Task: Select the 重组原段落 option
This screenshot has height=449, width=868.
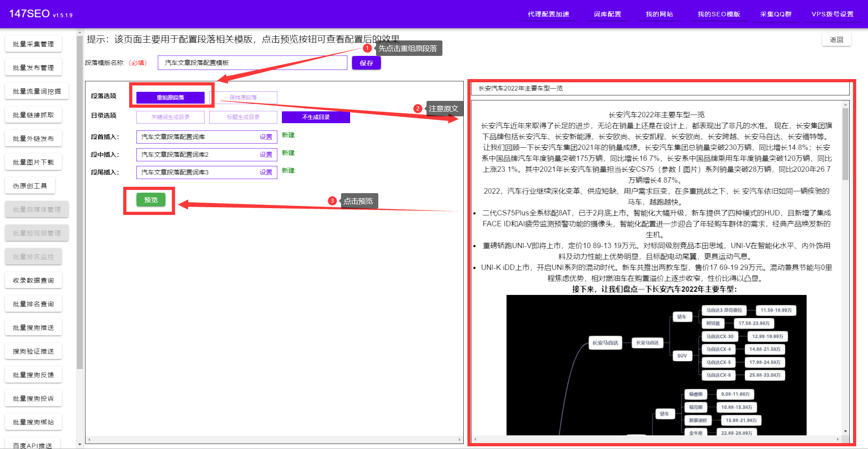Action: click(x=171, y=97)
